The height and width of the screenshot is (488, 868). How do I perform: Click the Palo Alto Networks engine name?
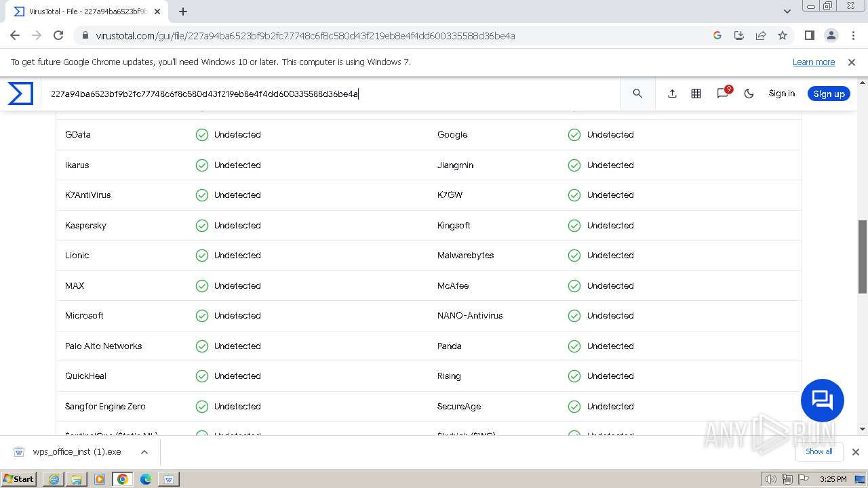[104, 346]
